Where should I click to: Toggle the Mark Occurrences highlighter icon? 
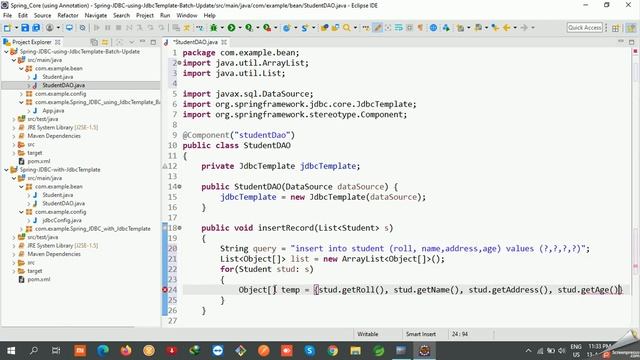click(x=378, y=28)
